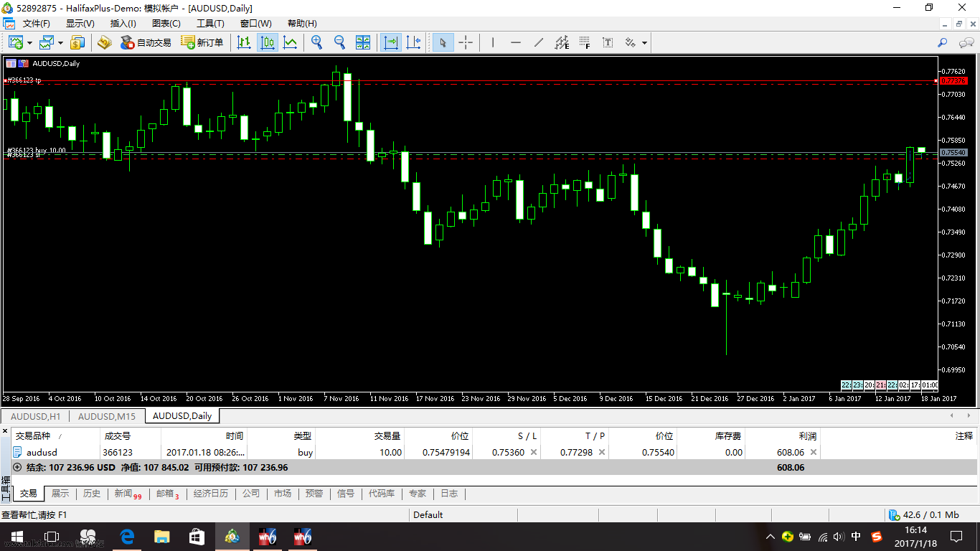
Task: Switch chart to line chart
Action: [x=290, y=42]
